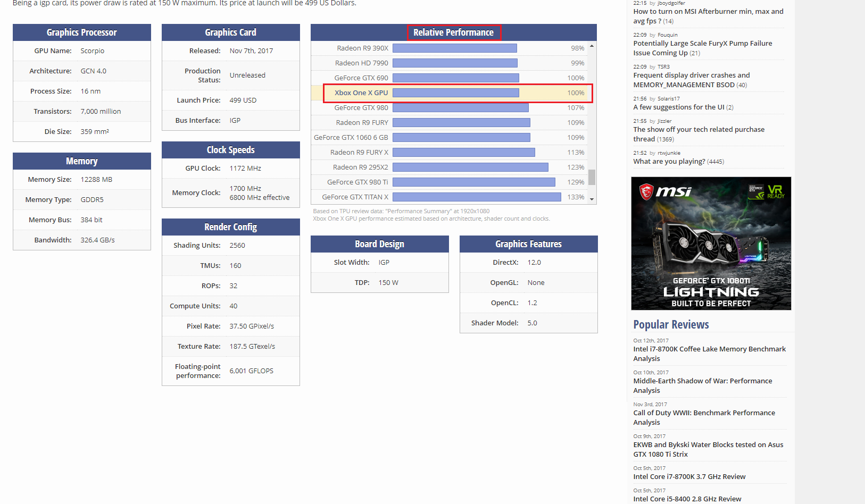
Task: Click the GPU Clock value 1172 MHz
Action: [x=245, y=168]
